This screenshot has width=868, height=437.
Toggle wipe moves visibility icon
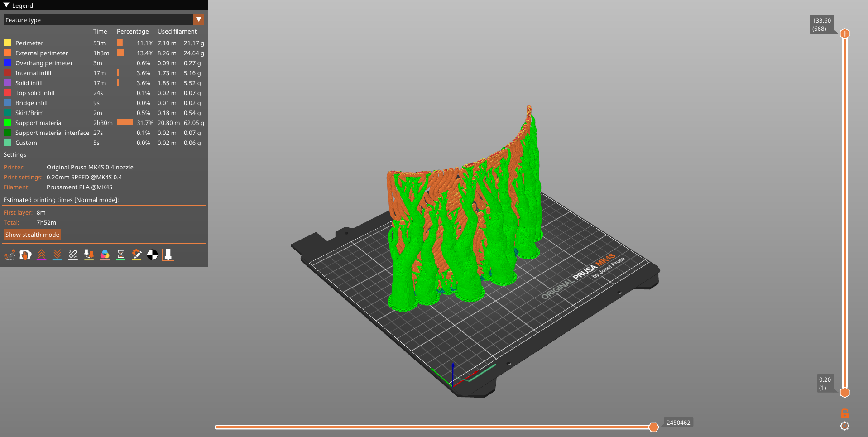pyautogui.click(x=26, y=255)
